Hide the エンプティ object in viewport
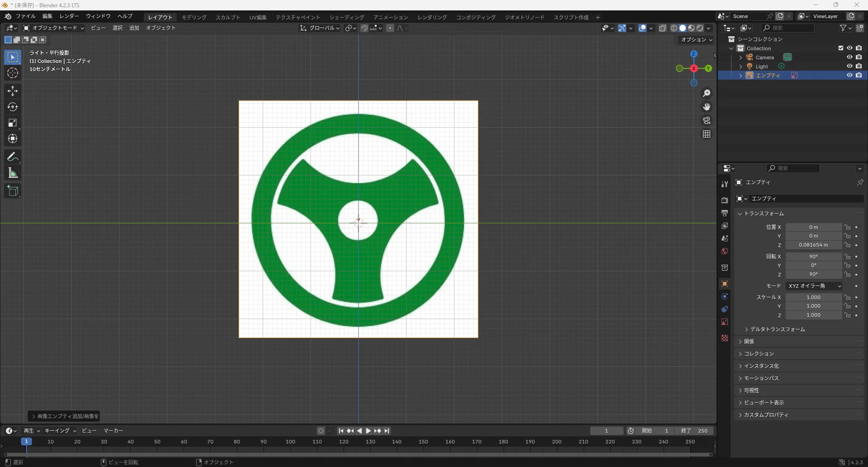The height and width of the screenshot is (467, 868). click(x=849, y=75)
